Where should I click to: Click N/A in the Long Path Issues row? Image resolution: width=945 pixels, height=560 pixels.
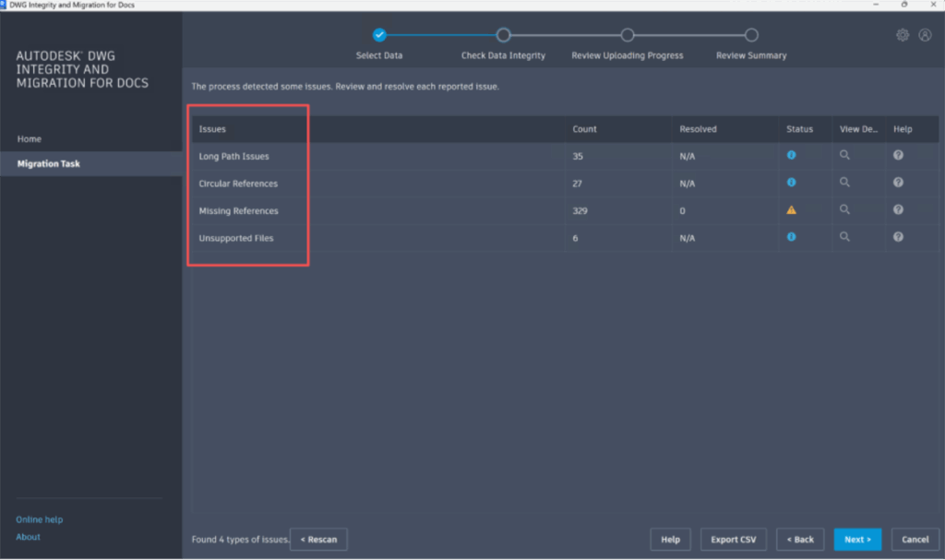(687, 156)
